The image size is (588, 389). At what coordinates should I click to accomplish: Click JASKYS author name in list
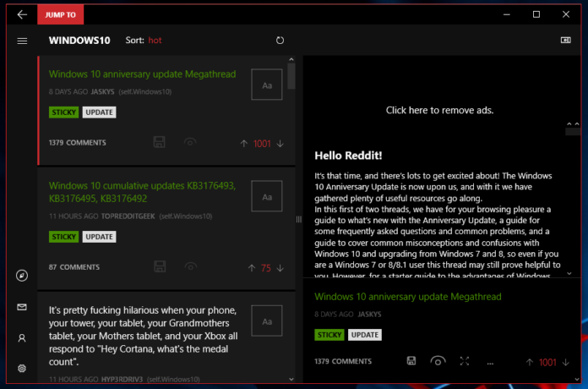(102, 91)
